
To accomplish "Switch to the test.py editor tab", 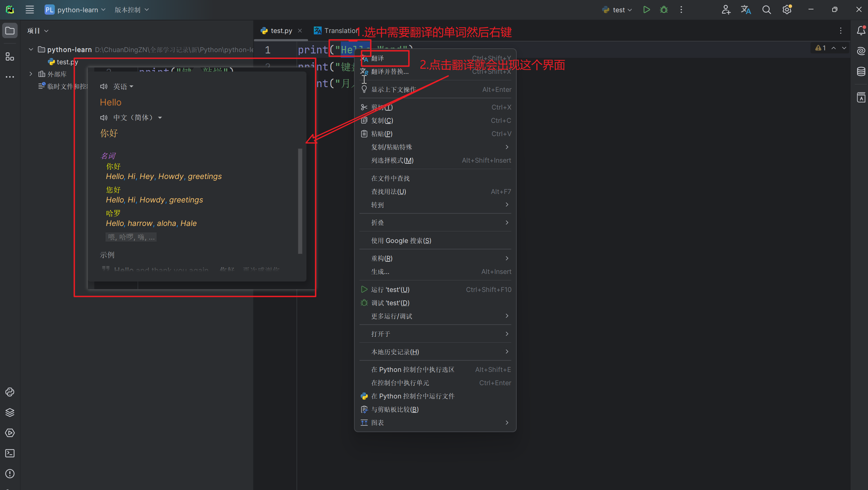I will [281, 31].
